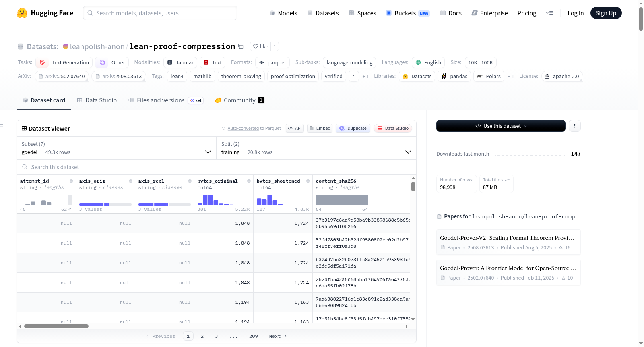644x347 pixels.
Task: Sort by the attempt_id column arrows
Action: click(x=71, y=181)
